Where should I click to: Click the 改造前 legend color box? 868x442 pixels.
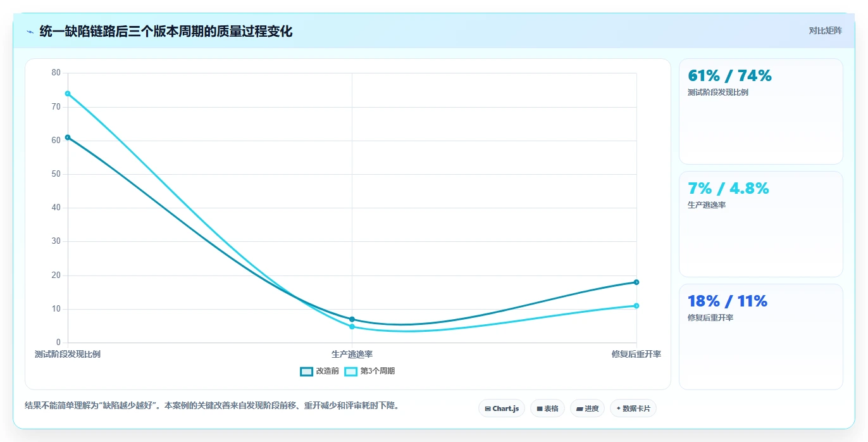coord(306,371)
